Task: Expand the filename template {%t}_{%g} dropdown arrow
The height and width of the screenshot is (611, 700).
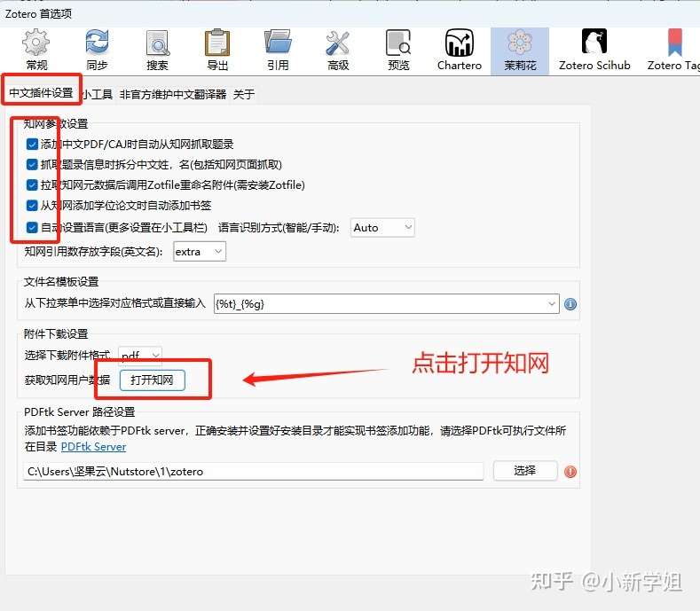Action: (x=552, y=304)
